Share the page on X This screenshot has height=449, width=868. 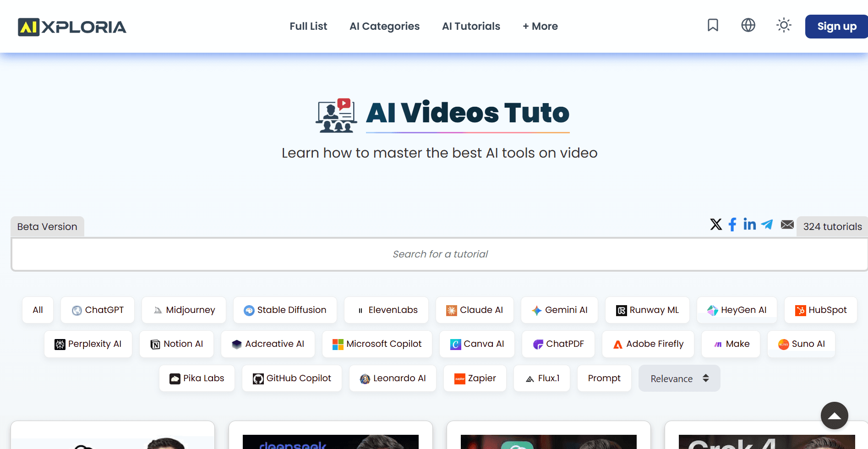coord(715,224)
